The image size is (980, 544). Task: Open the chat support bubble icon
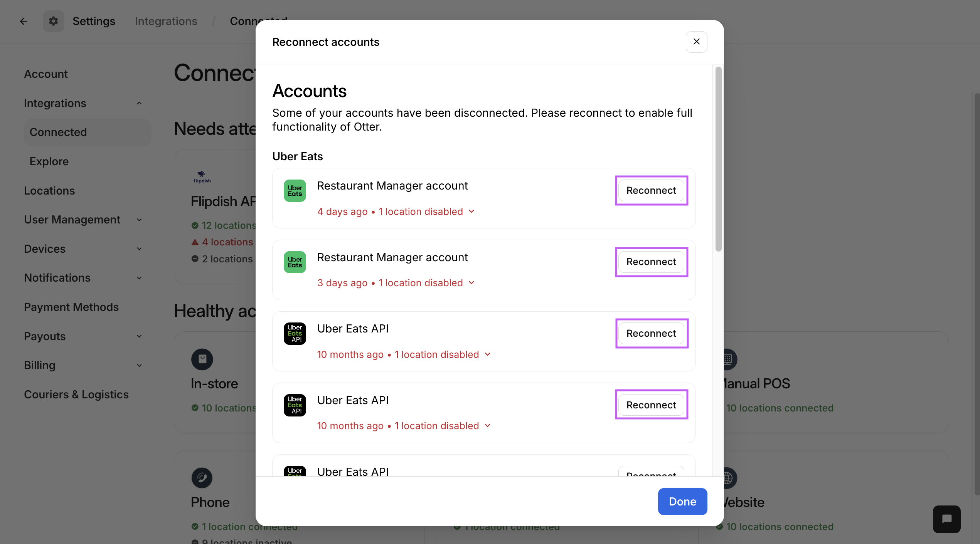[x=946, y=519]
